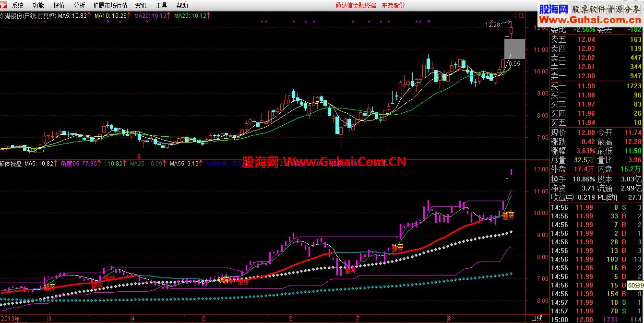Click the 最低 11.50 field

619,151
